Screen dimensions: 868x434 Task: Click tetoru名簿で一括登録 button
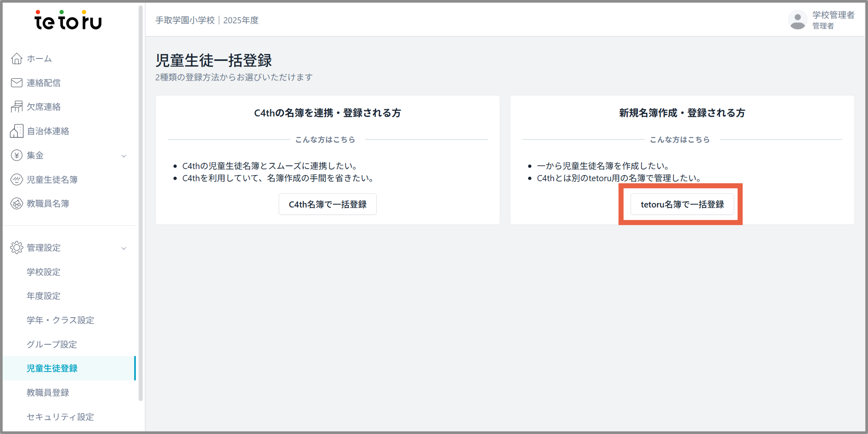coord(682,204)
